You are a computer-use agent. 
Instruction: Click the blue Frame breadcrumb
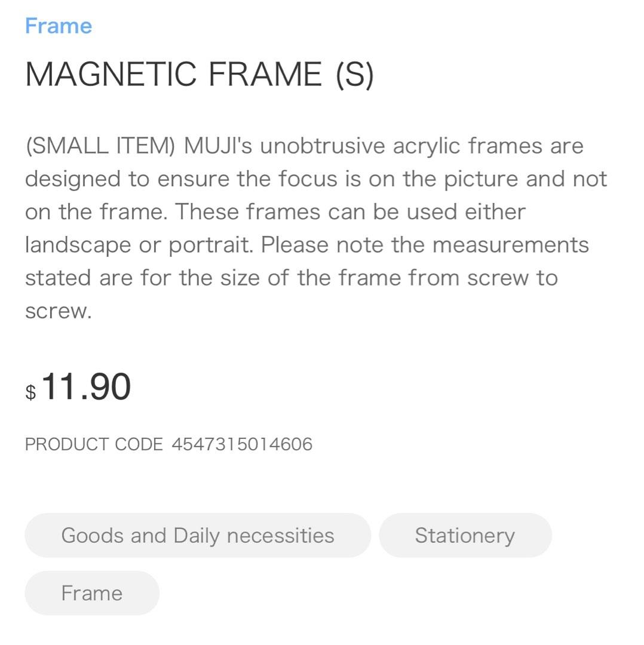point(58,25)
